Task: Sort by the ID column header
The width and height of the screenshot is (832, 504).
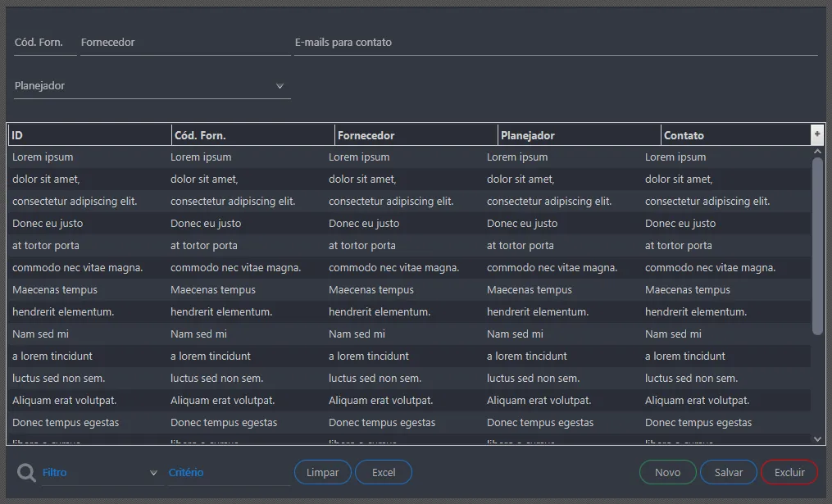Action: [x=89, y=135]
